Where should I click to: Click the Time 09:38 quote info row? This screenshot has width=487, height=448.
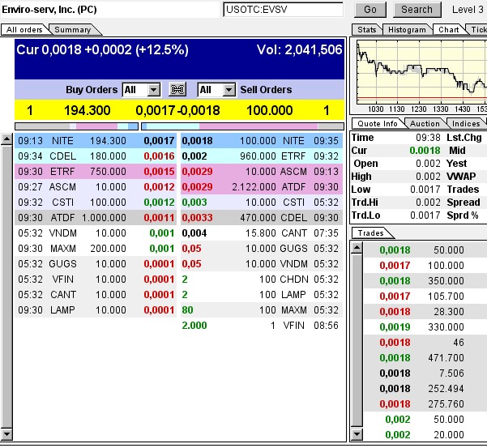tap(396, 138)
